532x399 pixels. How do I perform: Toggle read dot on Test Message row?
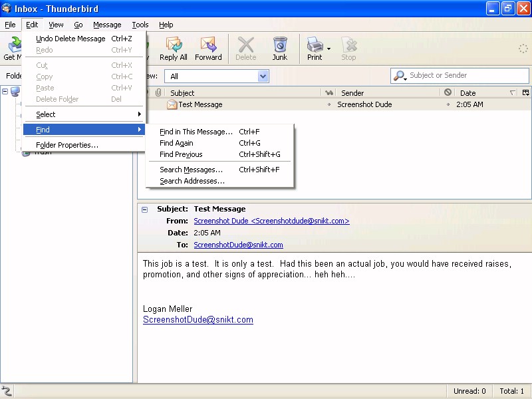[x=329, y=104]
